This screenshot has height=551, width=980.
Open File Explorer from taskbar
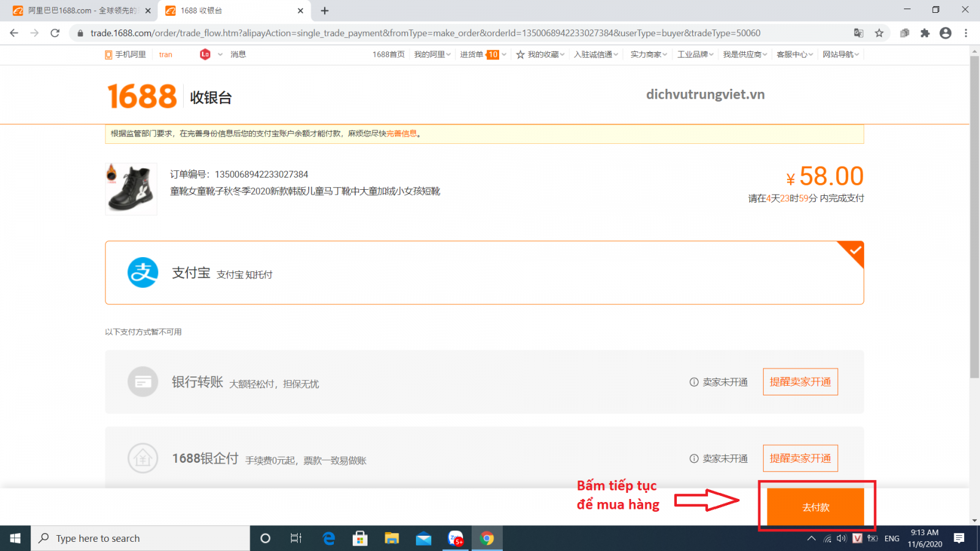click(391, 538)
